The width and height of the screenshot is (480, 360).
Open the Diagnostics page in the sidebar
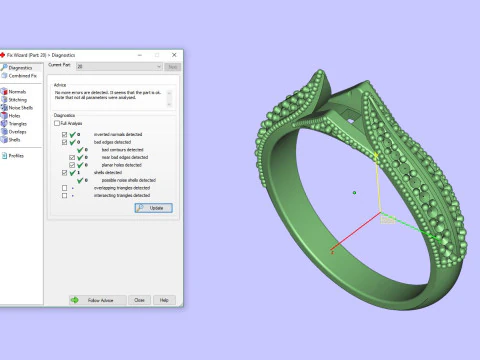[x=21, y=68]
